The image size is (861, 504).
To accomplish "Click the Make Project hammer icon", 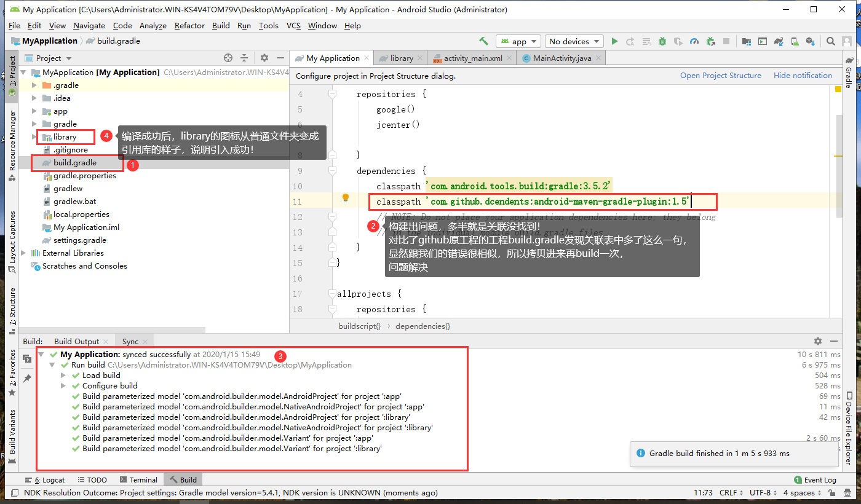I will [x=484, y=41].
